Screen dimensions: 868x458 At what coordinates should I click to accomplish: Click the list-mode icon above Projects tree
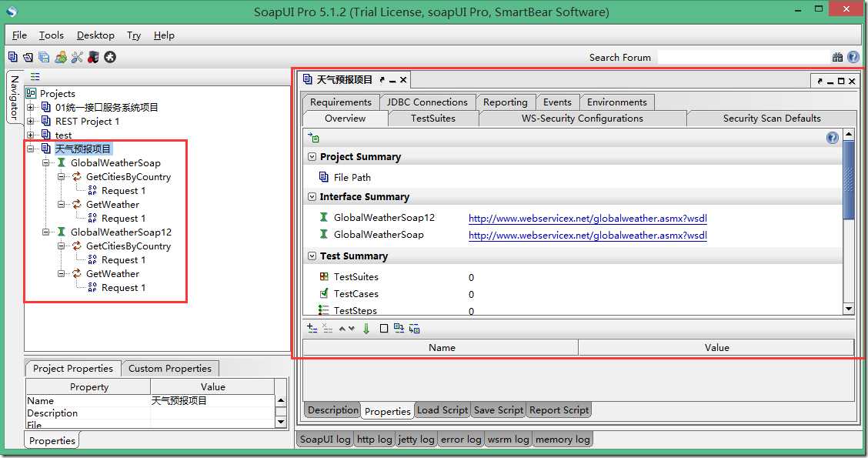point(35,76)
